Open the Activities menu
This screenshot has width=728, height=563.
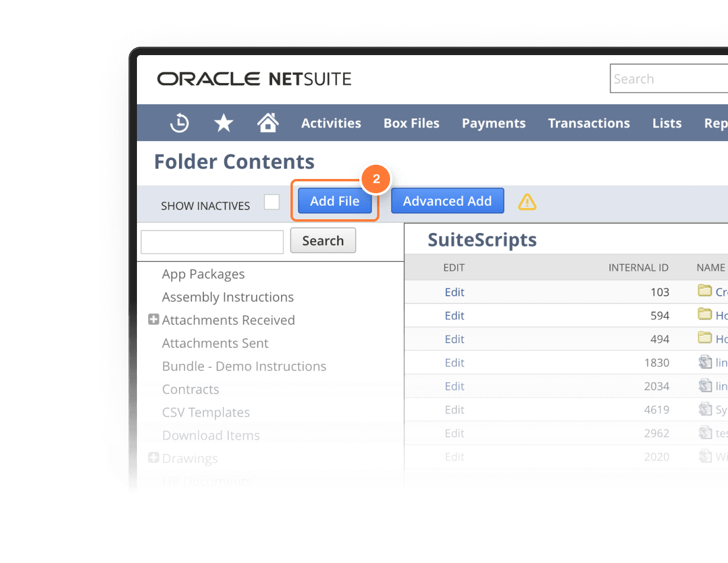[331, 123]
